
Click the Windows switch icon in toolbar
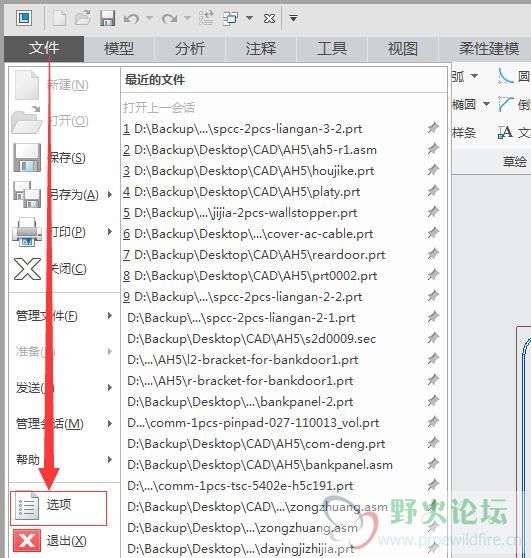231,18
